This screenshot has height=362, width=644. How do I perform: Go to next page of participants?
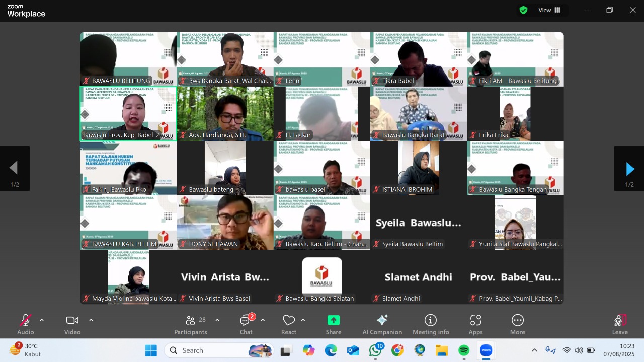point(629,169)
